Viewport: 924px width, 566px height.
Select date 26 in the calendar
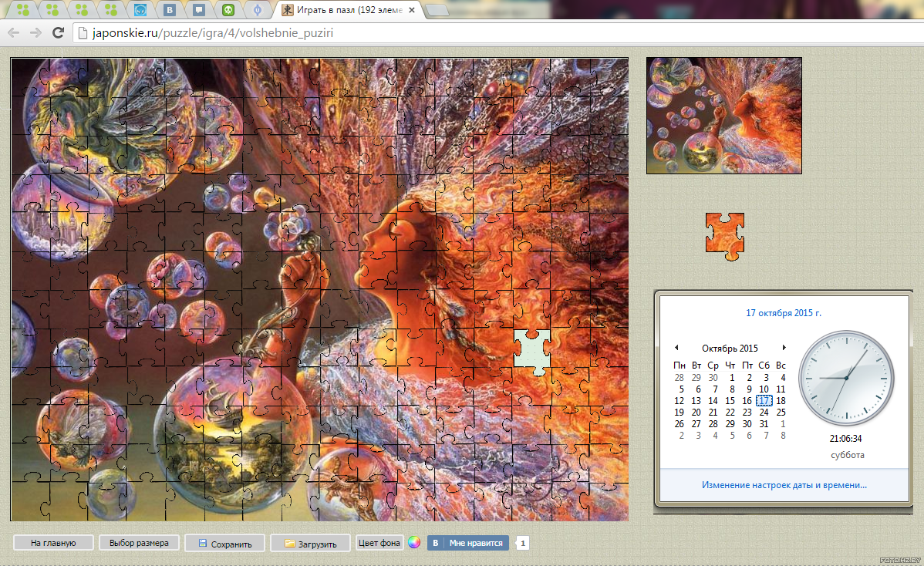pos(680,424)
